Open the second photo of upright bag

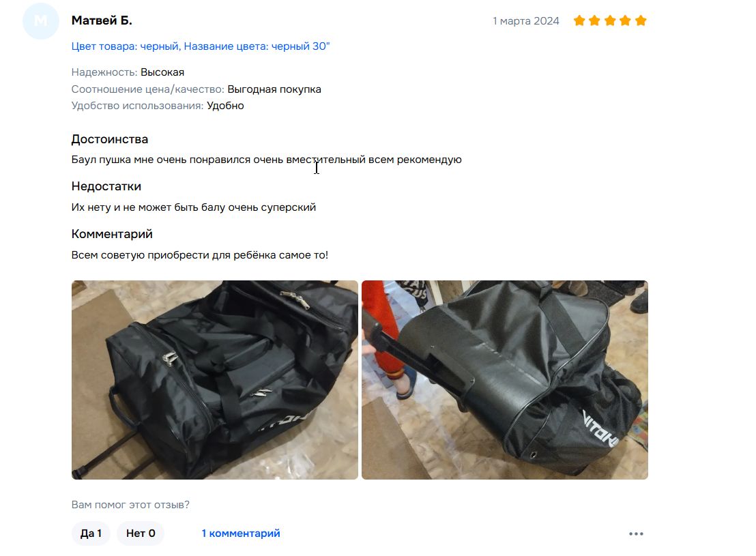[505, 380]
